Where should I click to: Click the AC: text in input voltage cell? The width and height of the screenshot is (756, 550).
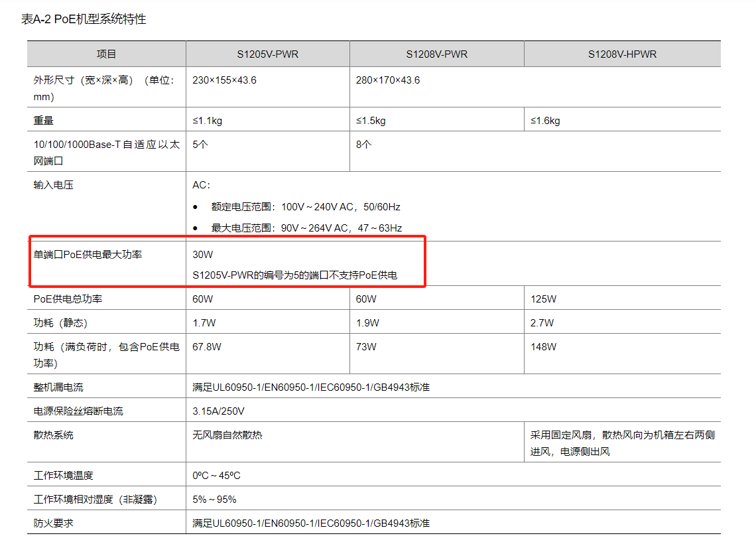[x=201, y=185]
